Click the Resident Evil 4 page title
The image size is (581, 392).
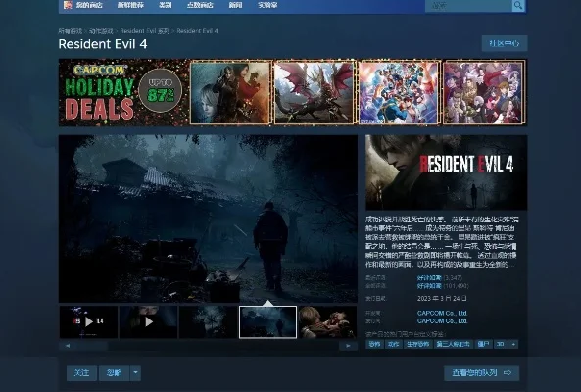pos(103,44)
